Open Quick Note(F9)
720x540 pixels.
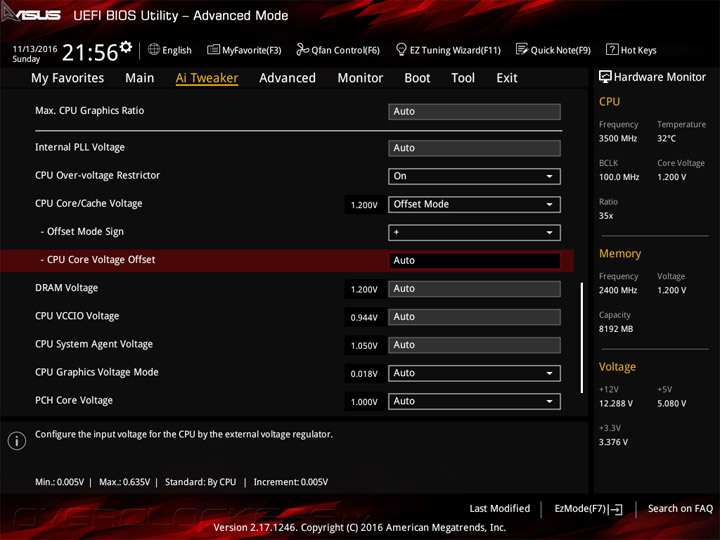(x=553, y=50)
